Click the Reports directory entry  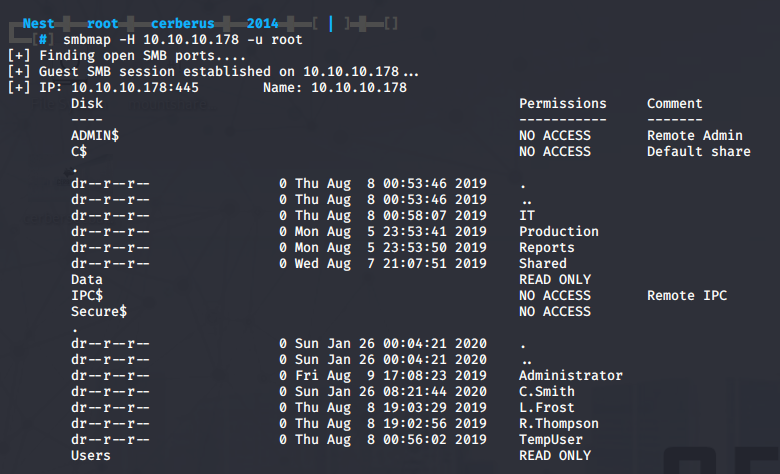(547, 248)
